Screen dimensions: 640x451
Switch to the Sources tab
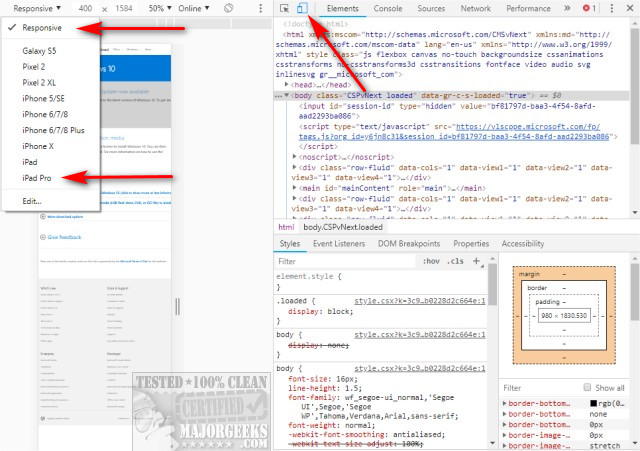pos(431,8)
